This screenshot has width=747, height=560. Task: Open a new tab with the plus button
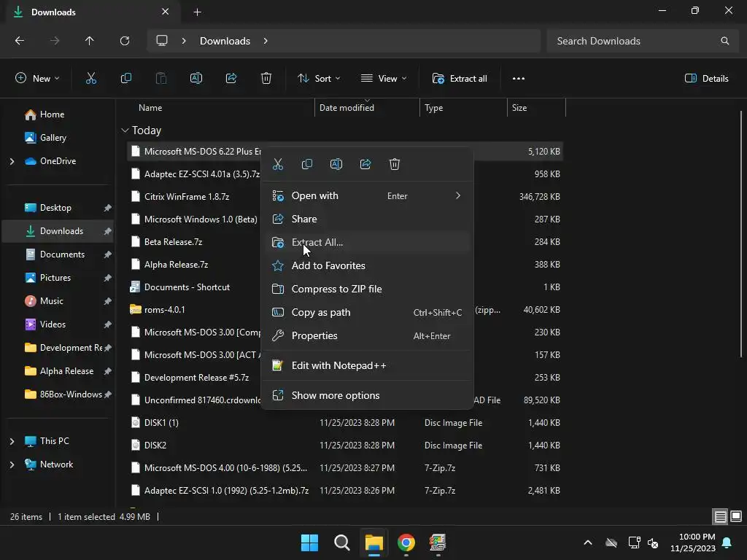(x=197, y=12)
